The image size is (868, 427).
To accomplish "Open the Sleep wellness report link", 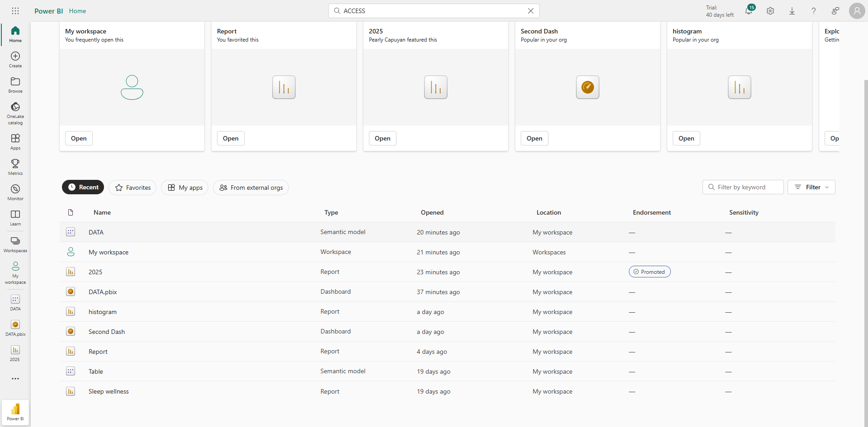I will (108, 391).
